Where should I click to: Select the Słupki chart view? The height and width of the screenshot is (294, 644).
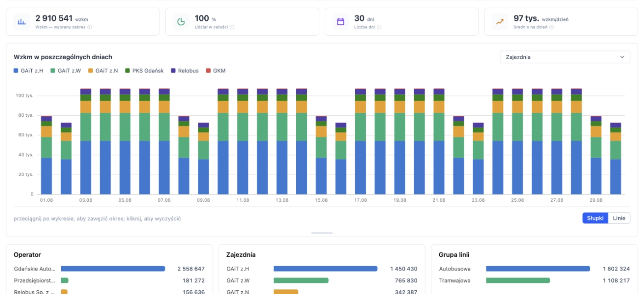click(595, 218)
